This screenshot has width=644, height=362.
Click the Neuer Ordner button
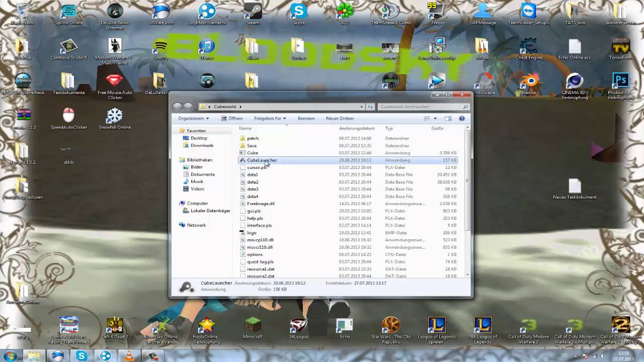(340, 119)
